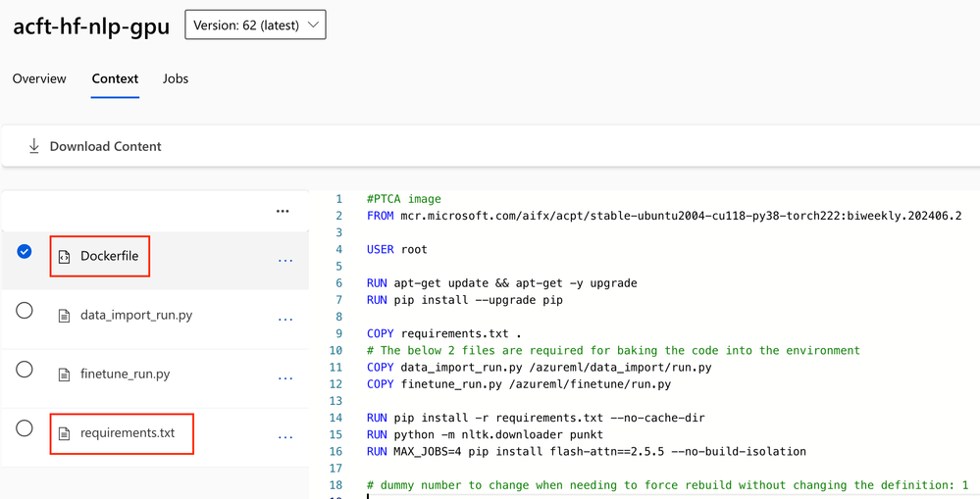
Task: Open the requirements.txt file name
Action: 128,433
